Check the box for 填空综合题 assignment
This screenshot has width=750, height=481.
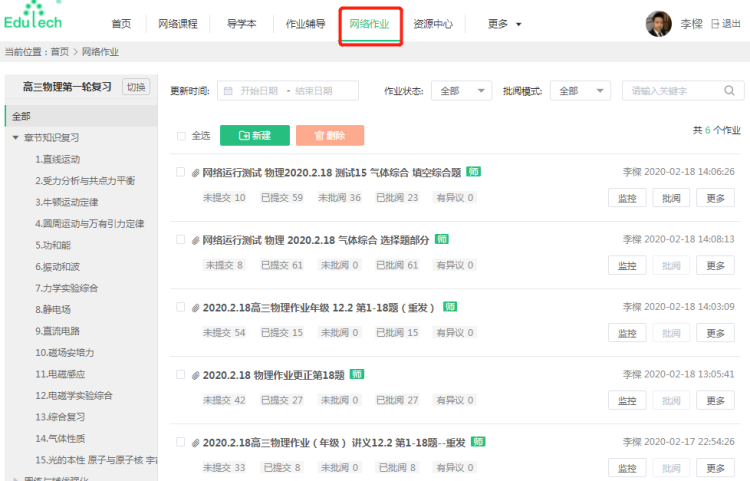coord(180,172)
